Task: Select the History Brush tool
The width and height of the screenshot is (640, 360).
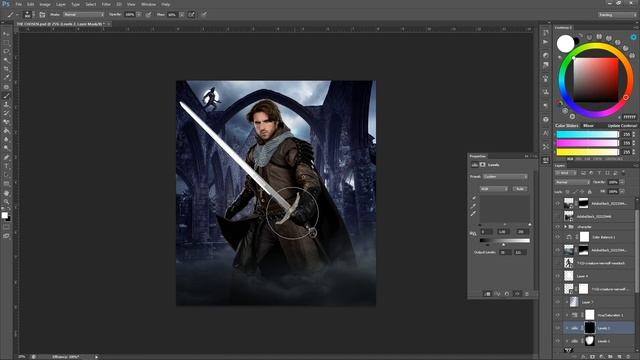Action: pyautogui.click(x=6, y=113)
